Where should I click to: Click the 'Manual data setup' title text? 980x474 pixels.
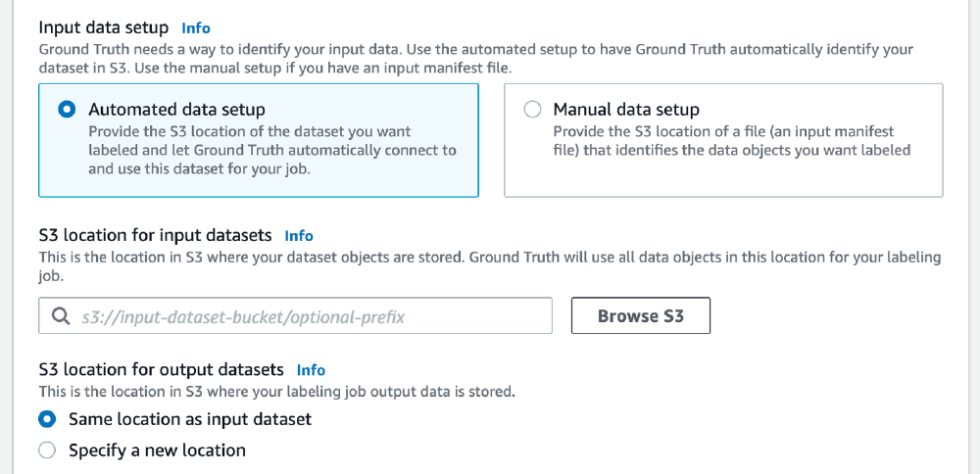coord(626,110)
